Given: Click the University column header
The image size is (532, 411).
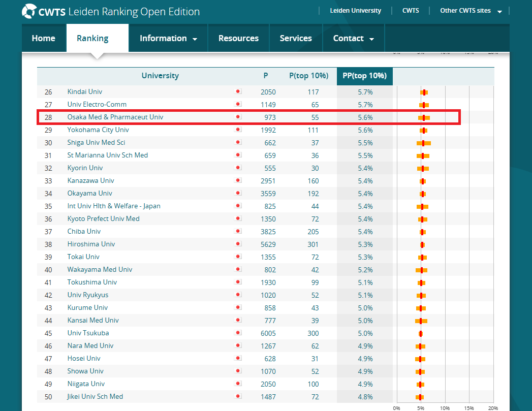Looking at the screenshot, I should 160,76.
